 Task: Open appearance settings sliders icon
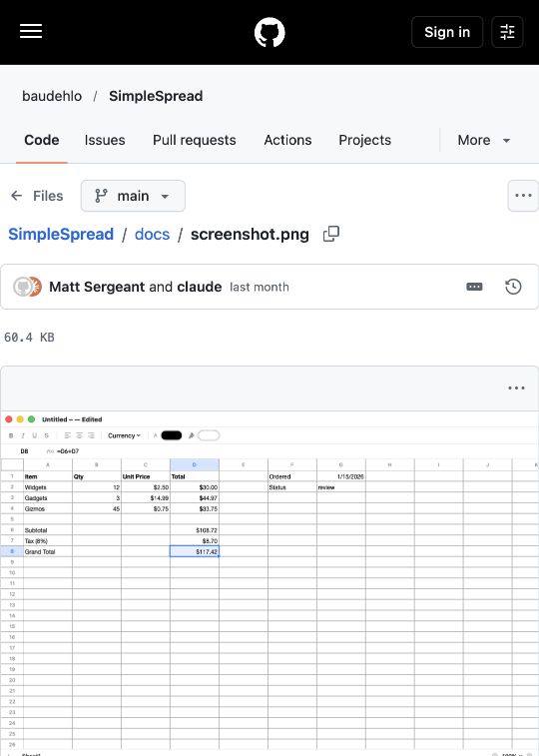coord(507,32)
